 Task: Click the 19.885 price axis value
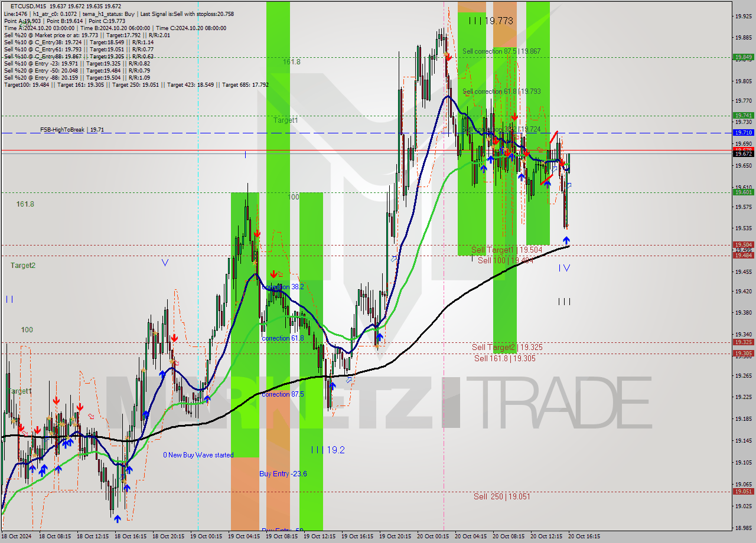(743, 38)
